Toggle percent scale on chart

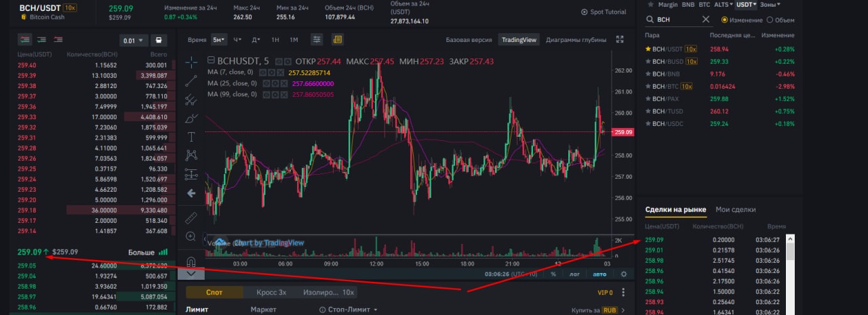553,274
